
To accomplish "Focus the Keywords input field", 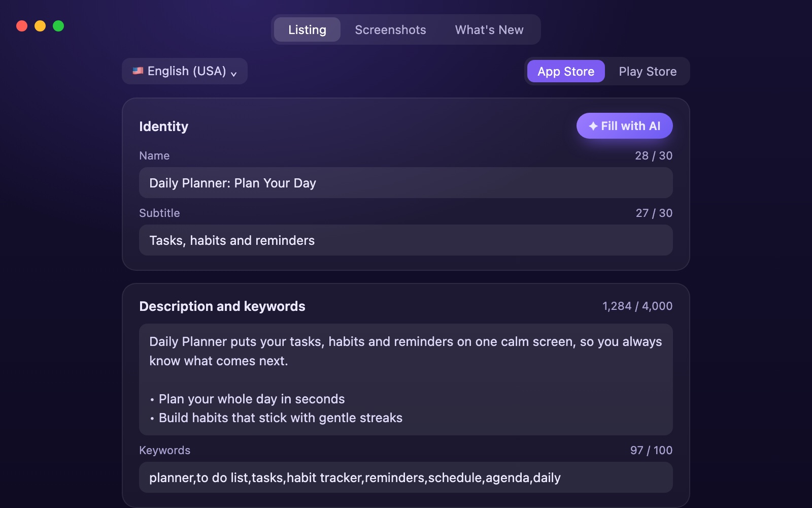I will point(406,478).
